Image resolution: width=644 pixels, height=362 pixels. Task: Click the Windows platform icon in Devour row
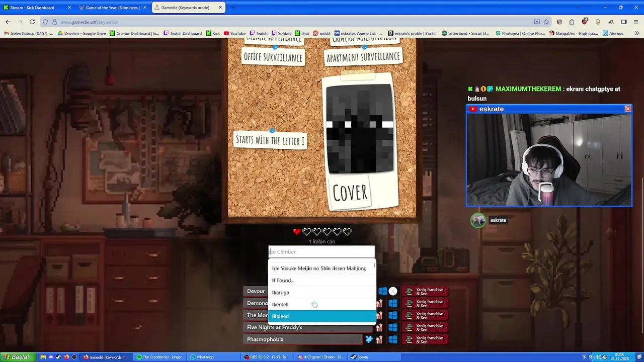tap(382, 291)
